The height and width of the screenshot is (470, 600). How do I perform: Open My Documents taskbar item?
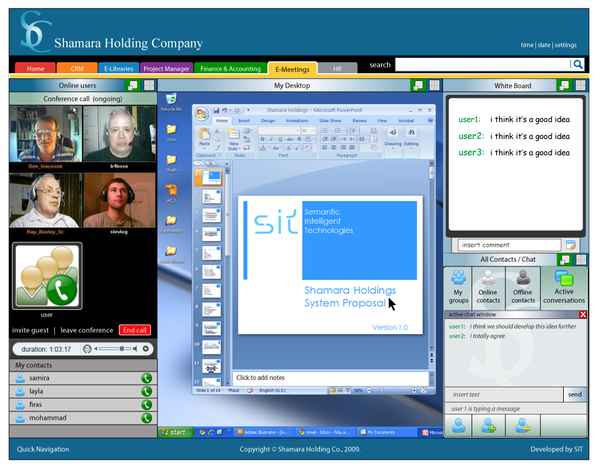coord(386,432)
